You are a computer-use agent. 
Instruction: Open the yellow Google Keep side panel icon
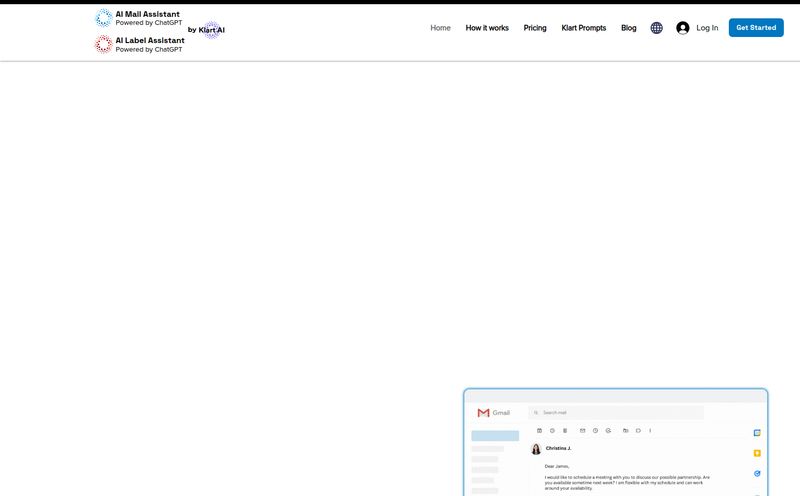(x=757, y=453)
